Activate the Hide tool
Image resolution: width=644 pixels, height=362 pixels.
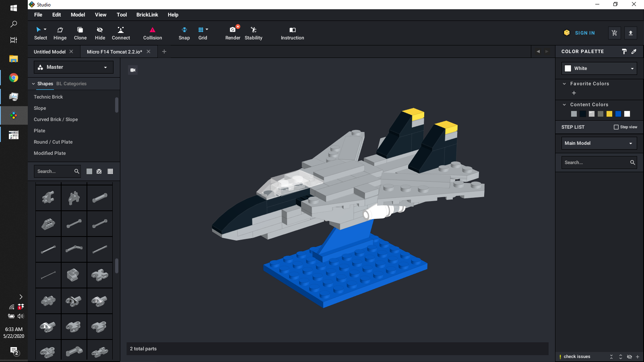coord(100,33)
